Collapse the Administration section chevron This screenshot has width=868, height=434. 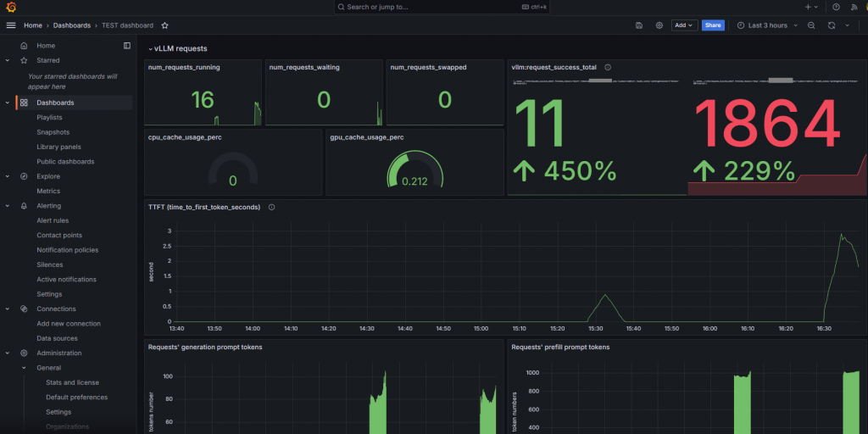pos(7,353)
